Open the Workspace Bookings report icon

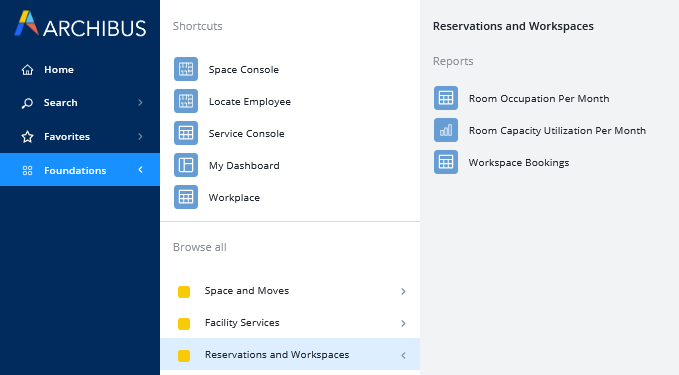(446, 162)
